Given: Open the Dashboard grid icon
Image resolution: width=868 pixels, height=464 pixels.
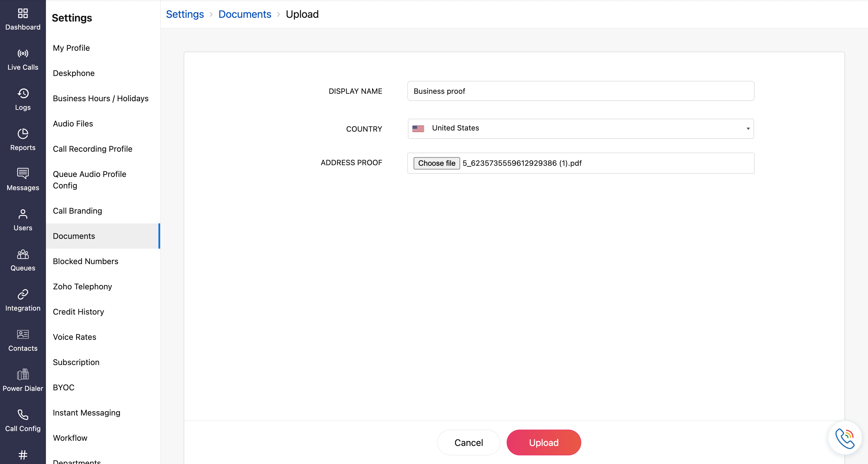Looking at the screenshot, I should (23, 13).
